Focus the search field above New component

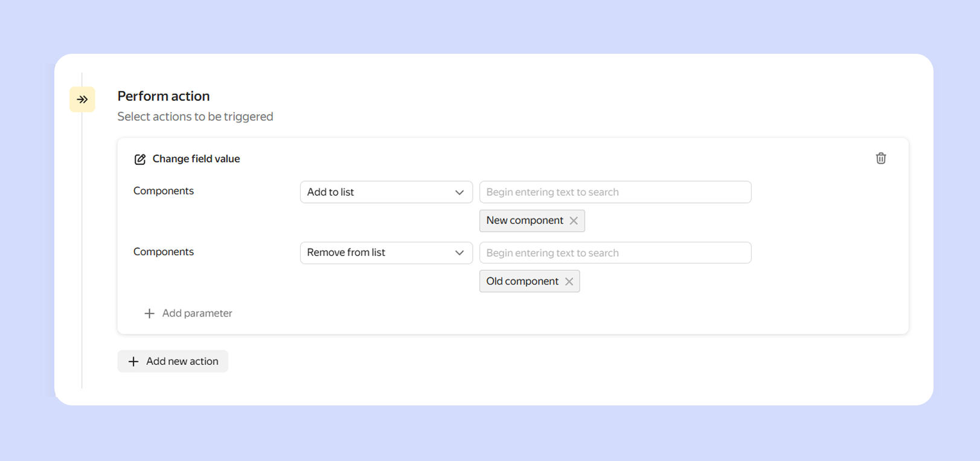[x=615, y=192]
